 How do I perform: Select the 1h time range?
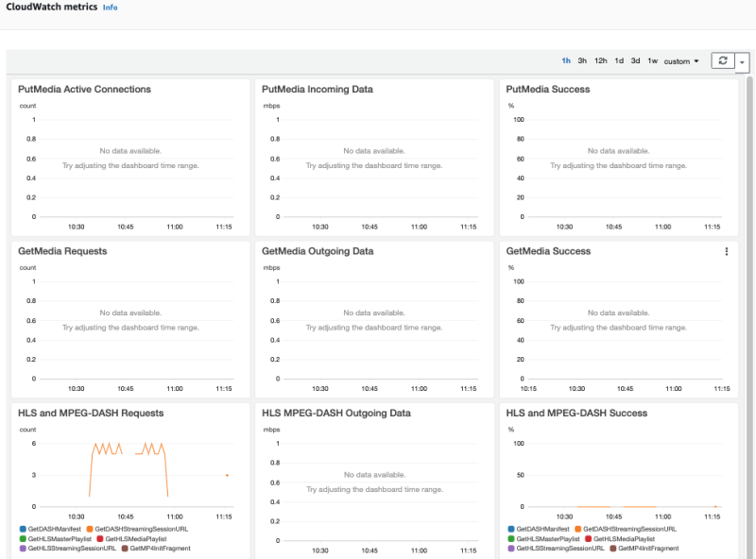pyautogui.click(x=568, y=59)
